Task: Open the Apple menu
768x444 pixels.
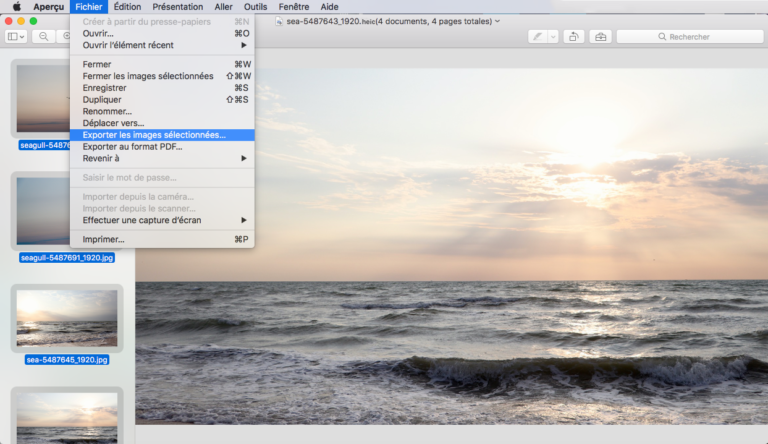Action: coord(16,7)
